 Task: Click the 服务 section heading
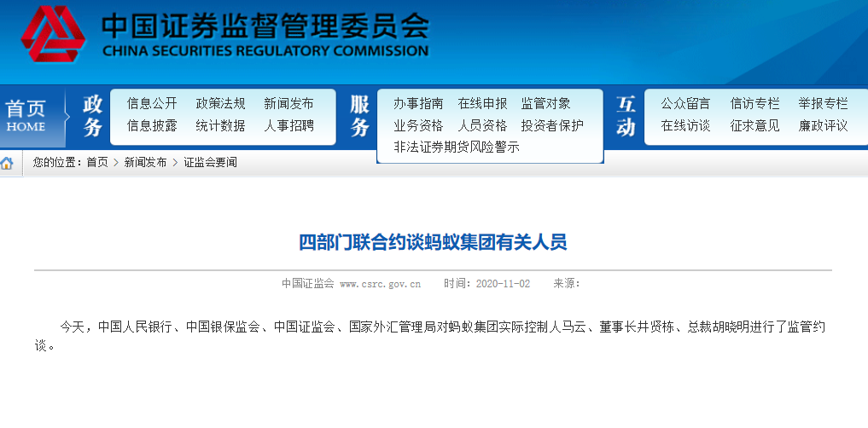point(360,116)
